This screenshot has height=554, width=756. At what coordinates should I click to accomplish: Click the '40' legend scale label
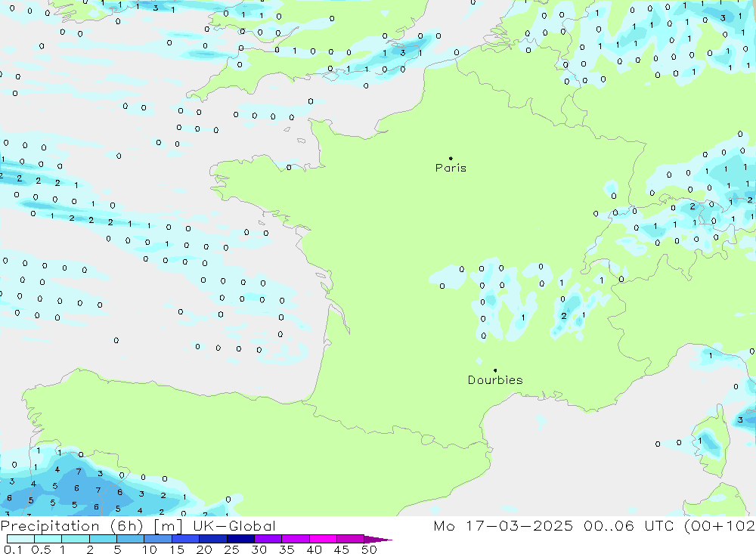[x=314, y=549]
